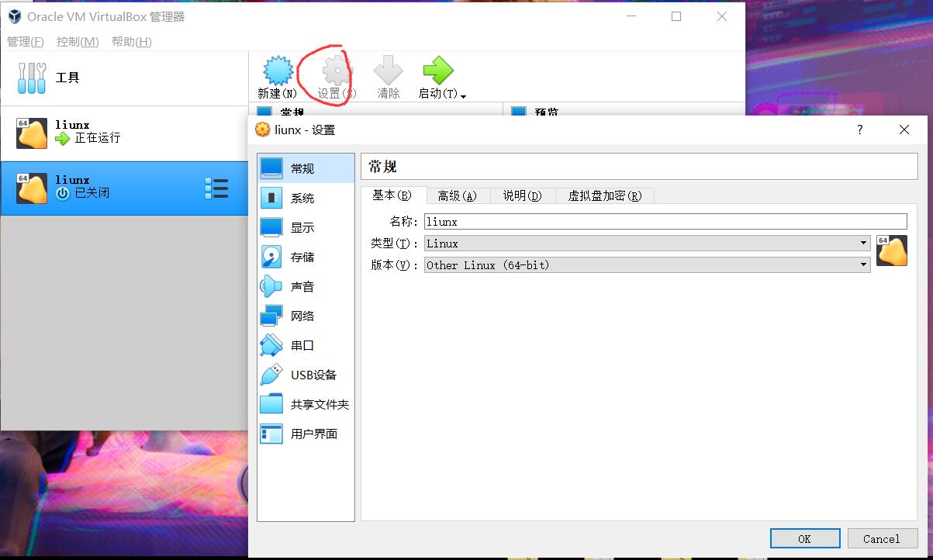Click the Settings (设置) gear toolbar icon
Image resolution: width=933 pixels, height=560 pixels.
337,71
